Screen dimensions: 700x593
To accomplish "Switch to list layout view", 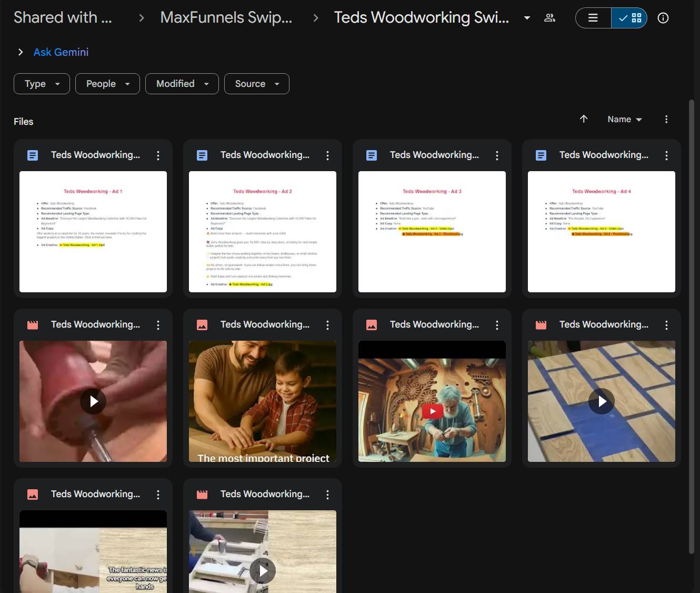I will tap(593, 18).
